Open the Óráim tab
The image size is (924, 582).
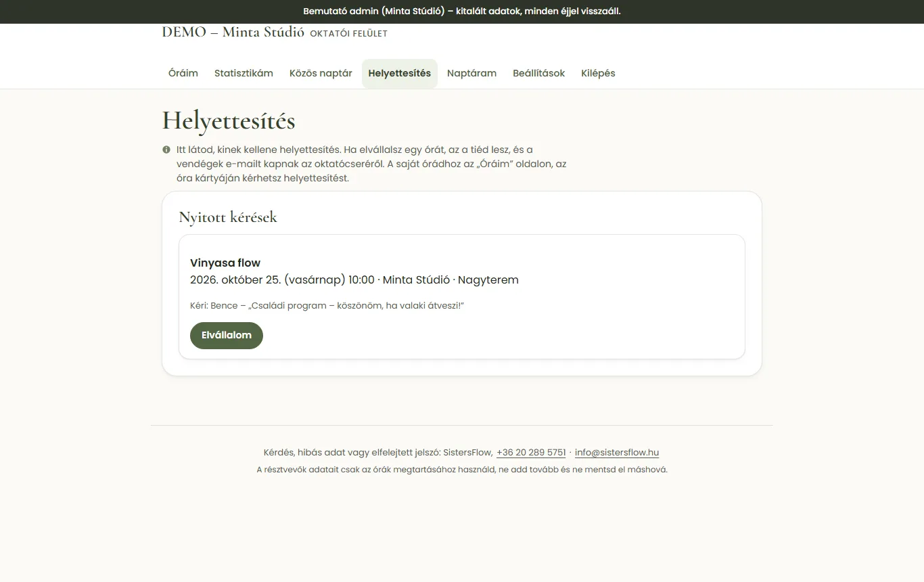pyautogui.click(x=183, y=73)
